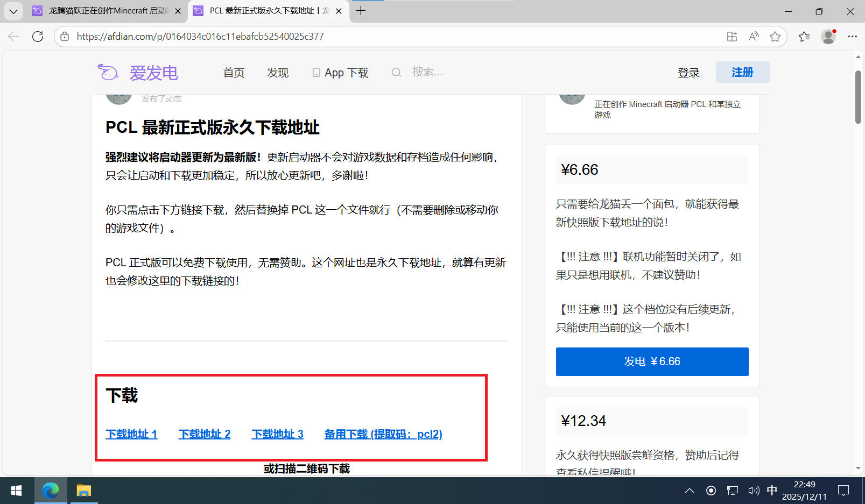Click the 下载地址 1 link
This screenshot has width=865, height=504.
point(131,434)
